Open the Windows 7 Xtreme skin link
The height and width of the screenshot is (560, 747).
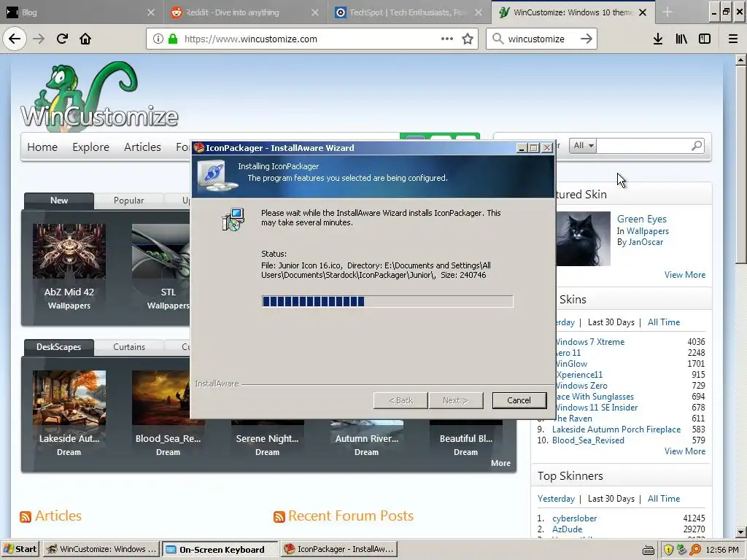589,342
